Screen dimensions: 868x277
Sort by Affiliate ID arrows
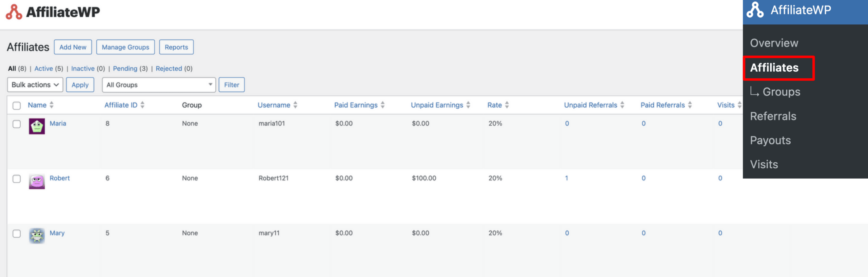tap(142, 105)
